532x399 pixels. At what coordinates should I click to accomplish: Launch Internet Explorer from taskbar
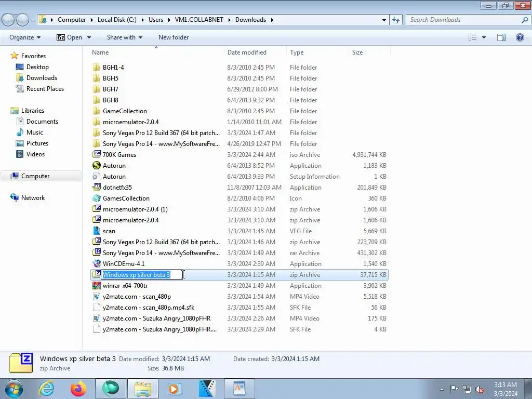point(46,389)
